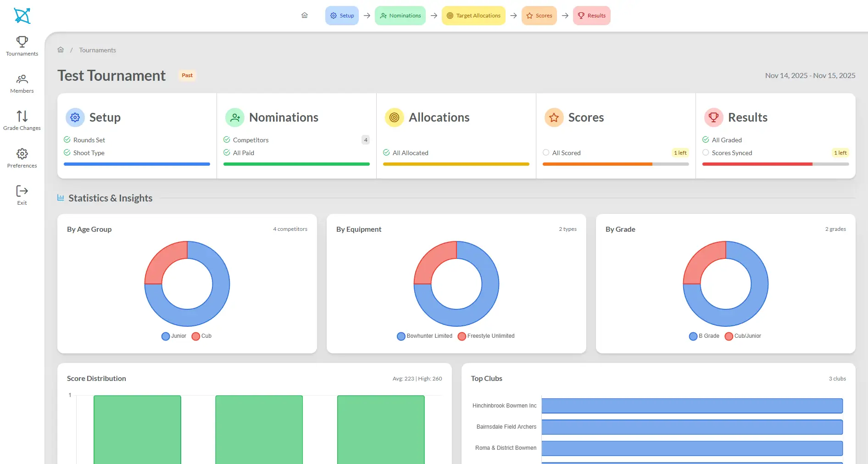Go to the Results step in the top bar
Screen dimensions: 868x464
(x=592, y=16)
